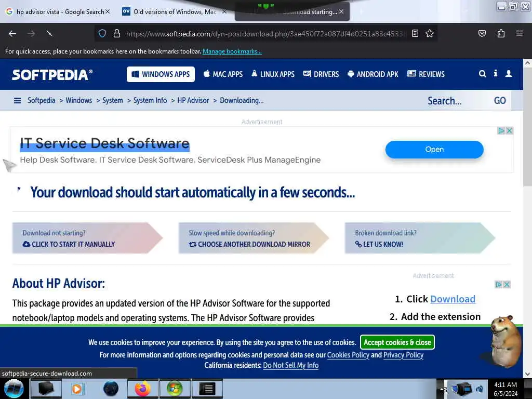Click System Info breadcrumb link

pos(150,100)
